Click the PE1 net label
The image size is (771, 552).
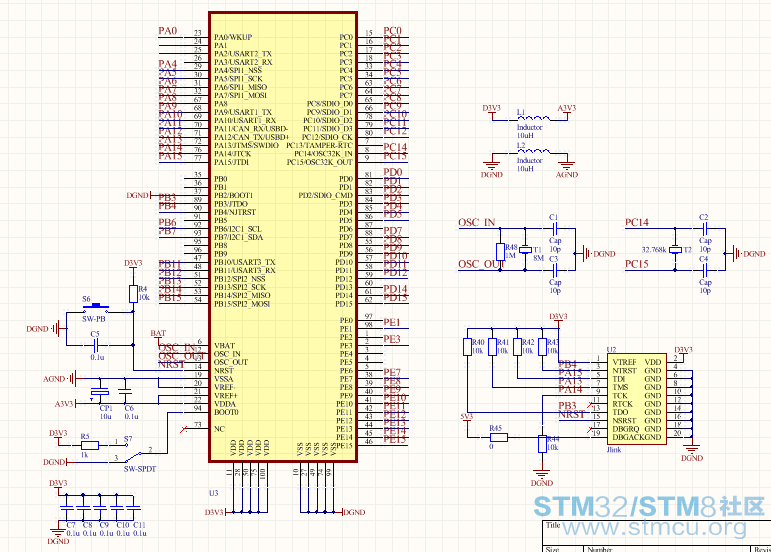(392, 322)
